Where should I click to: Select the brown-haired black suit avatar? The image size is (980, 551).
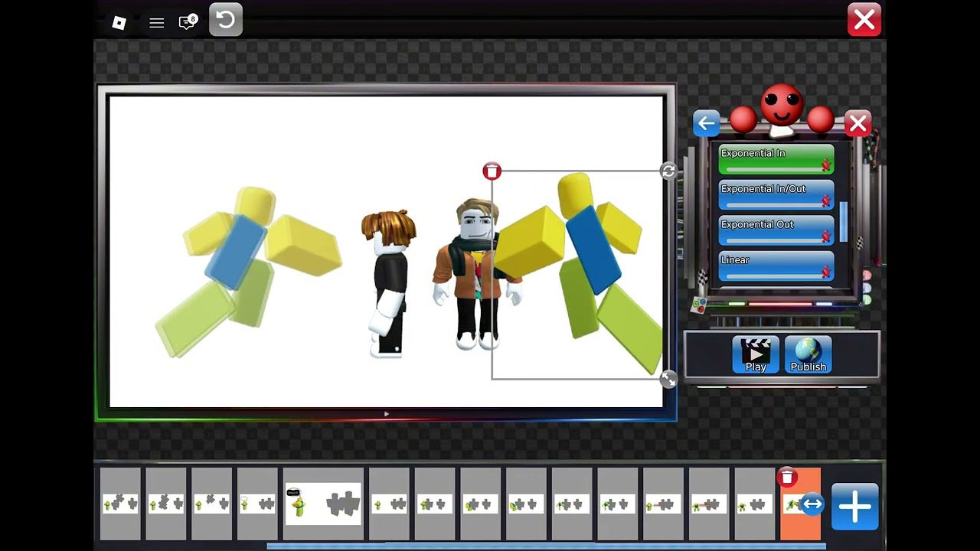coord(390,283)
